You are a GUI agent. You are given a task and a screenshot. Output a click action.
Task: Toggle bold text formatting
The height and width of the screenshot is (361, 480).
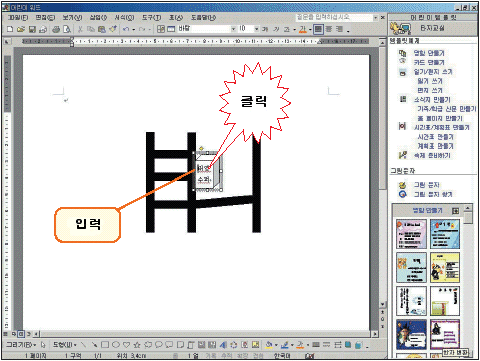tap(265, 29)
